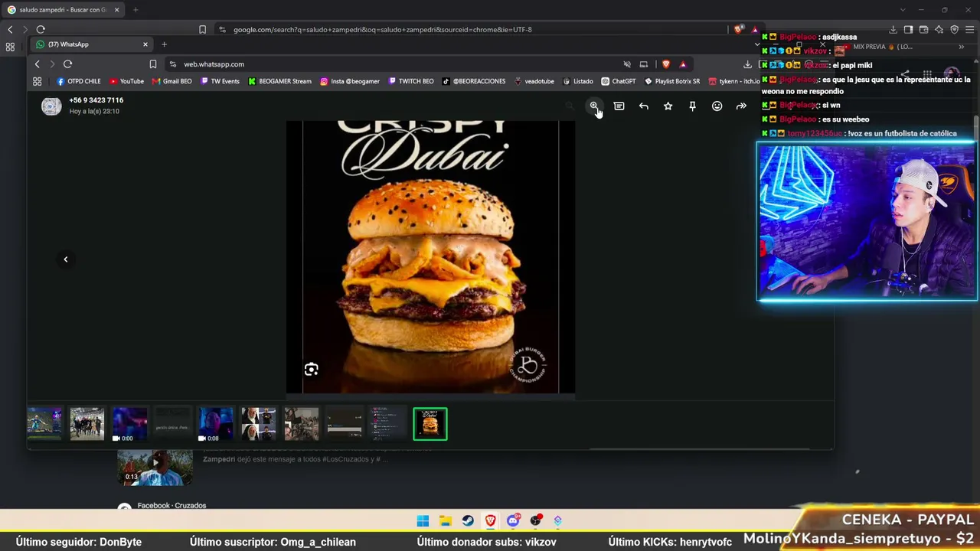Open downloads in the WhatsApp browser window

click(x=747, y=64)
